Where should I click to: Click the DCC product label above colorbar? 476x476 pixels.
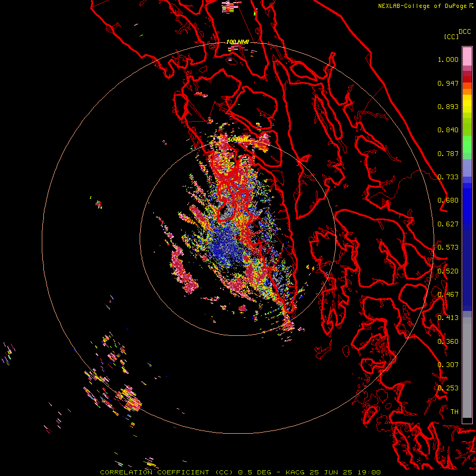pos(464,32)
